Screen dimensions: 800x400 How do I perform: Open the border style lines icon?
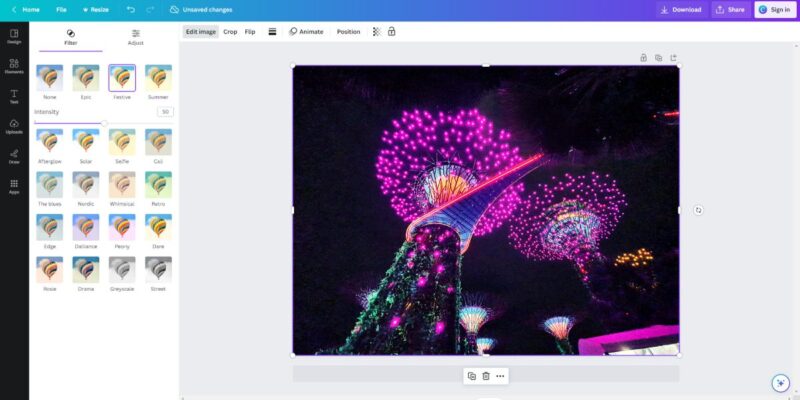[x=272, y=32]
